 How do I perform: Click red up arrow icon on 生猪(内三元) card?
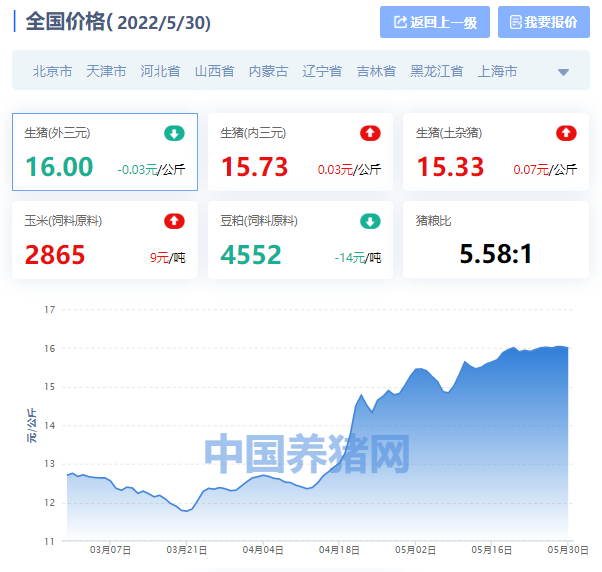pyautogui.click(x=370, y=133)
